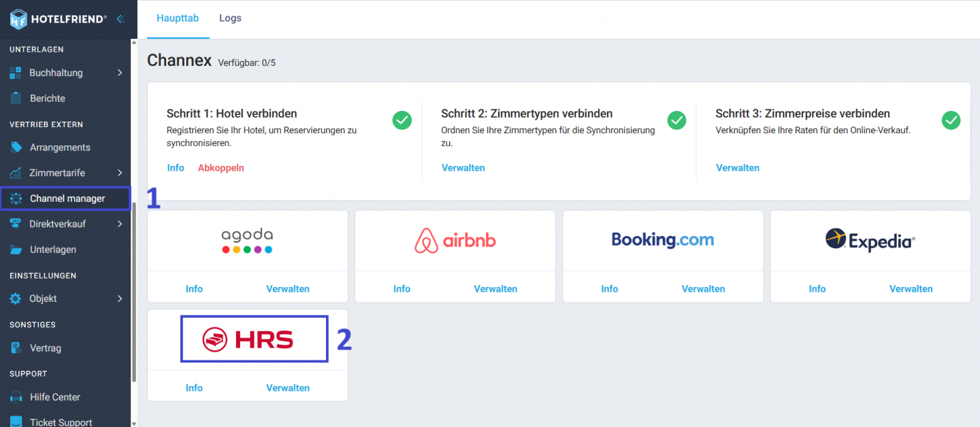Click Verwalten for Booking.com
The width and height of the screenshot is (980, 427).
(x=704, y=289)
